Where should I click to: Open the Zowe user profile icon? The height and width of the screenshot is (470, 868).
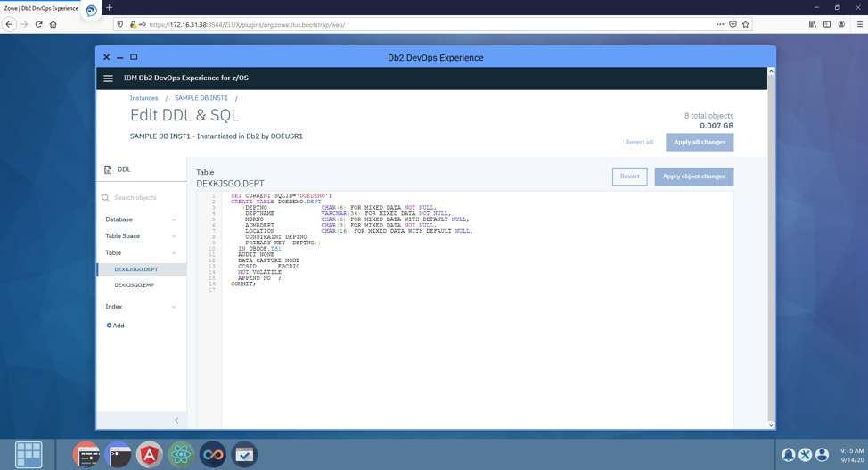(823, 455)
